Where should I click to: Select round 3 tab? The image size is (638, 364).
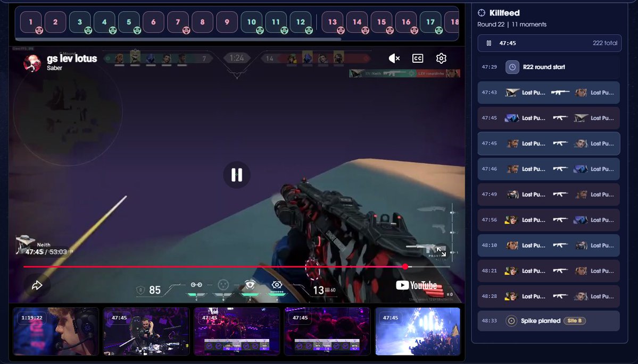click(x=80, y=22)
